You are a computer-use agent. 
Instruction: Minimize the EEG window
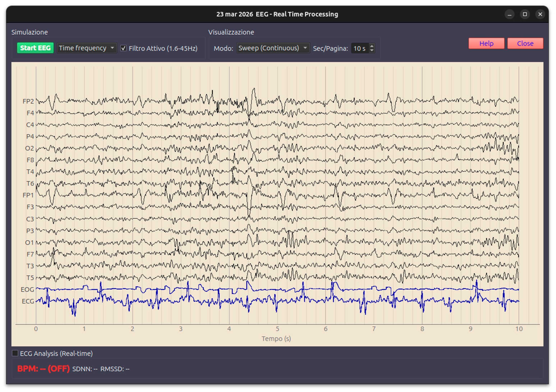tap(509, 14)
